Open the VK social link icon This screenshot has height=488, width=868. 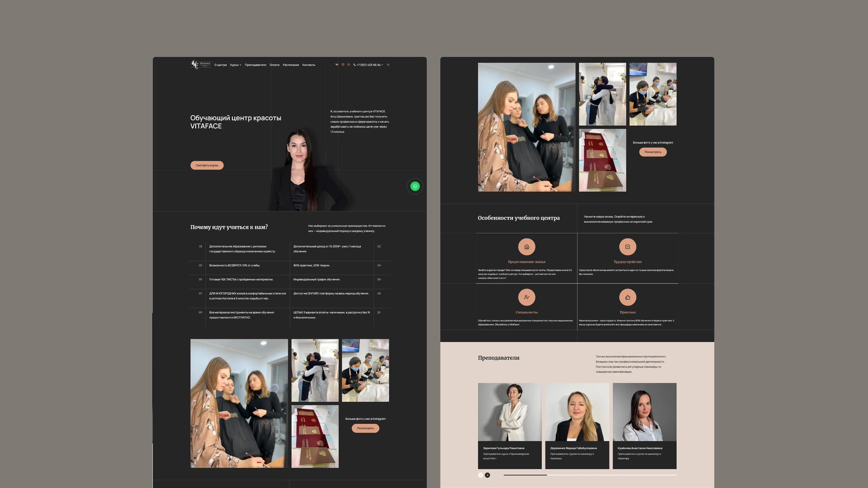point(337,65)
